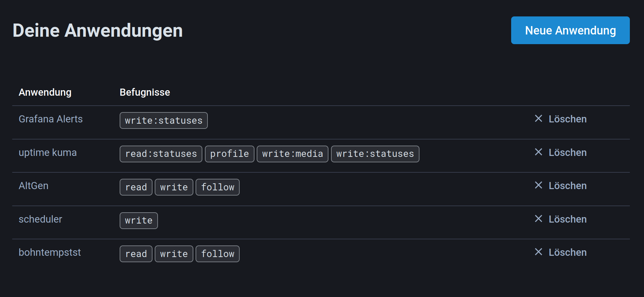This screenshot has width=644, height=297.
Task: Open the Grafana Alerts application
Action: tap(51, 119)
